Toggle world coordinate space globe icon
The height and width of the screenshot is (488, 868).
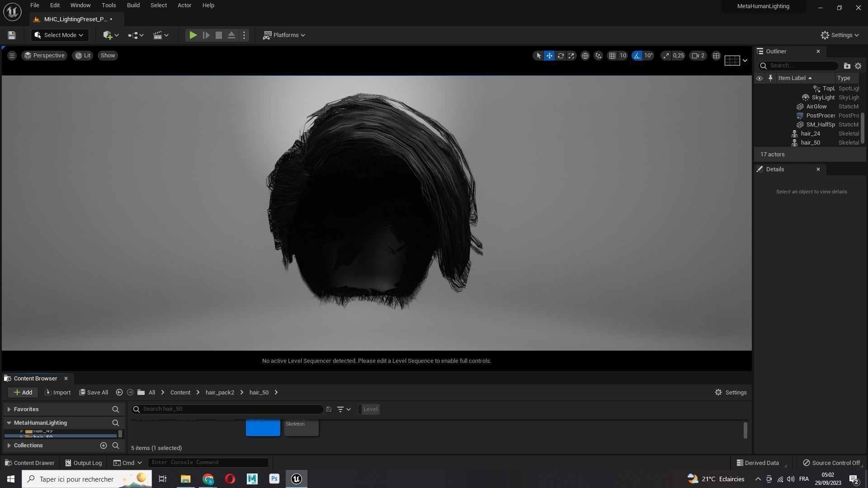[x=585, y=56]
